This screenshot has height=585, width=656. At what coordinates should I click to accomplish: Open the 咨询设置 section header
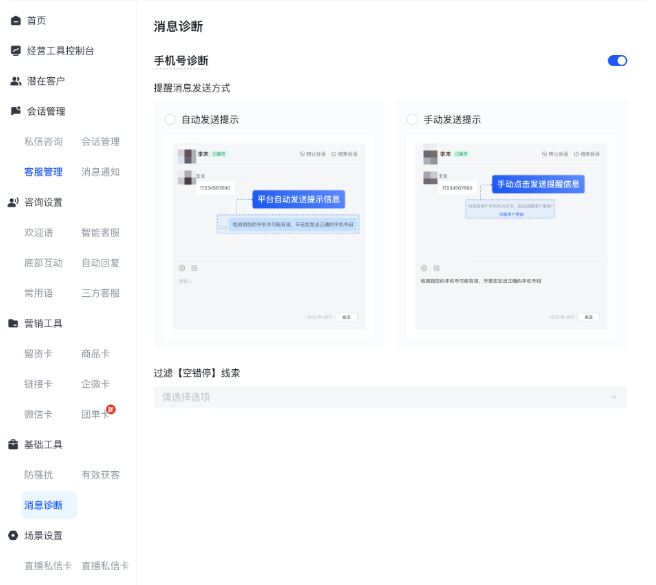43,203
